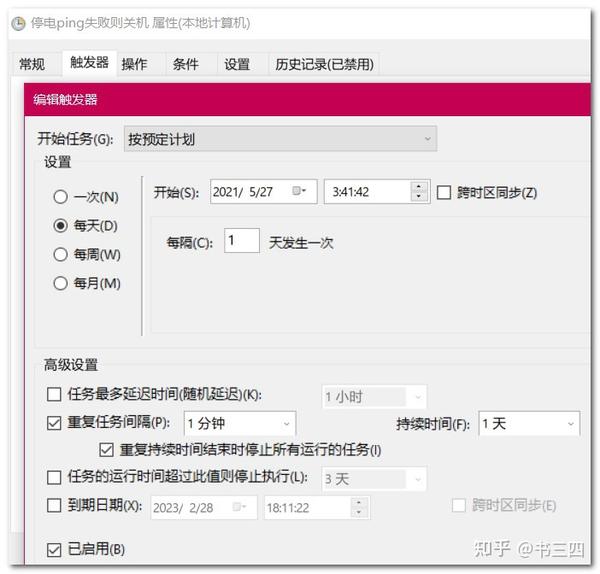Check 跨时区同步(Z) next to start time
Screen dimensions: 600x574
444,192
